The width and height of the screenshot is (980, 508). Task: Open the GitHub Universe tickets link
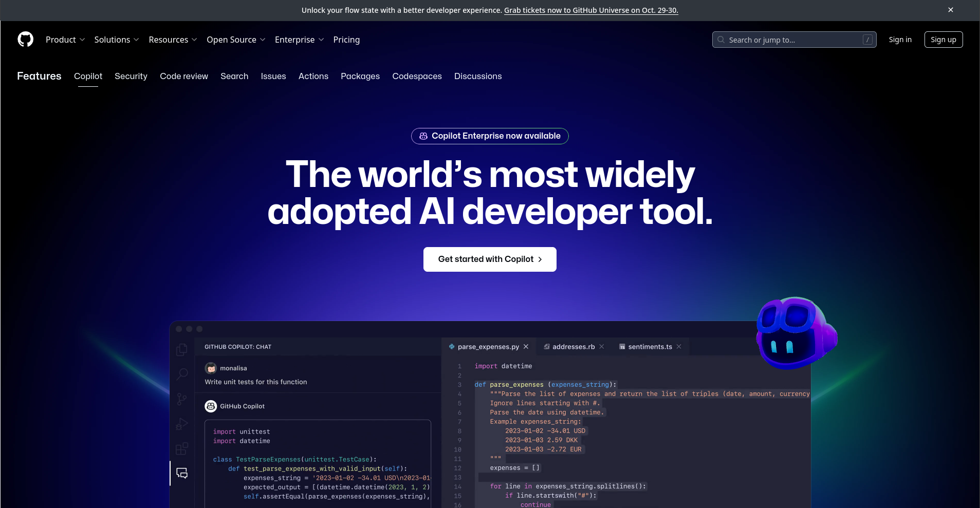coord(591,10)
